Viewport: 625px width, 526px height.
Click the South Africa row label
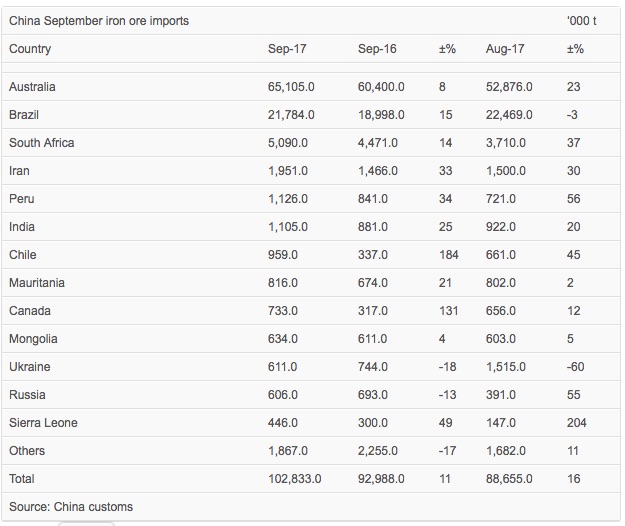coord(41,143)
